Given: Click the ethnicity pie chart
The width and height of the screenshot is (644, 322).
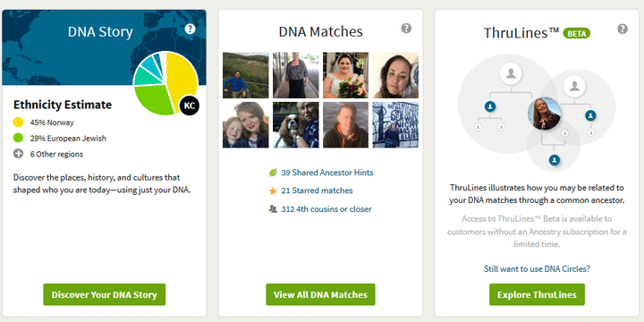Looking at the screenshot, I should click(x=166, y=83).
